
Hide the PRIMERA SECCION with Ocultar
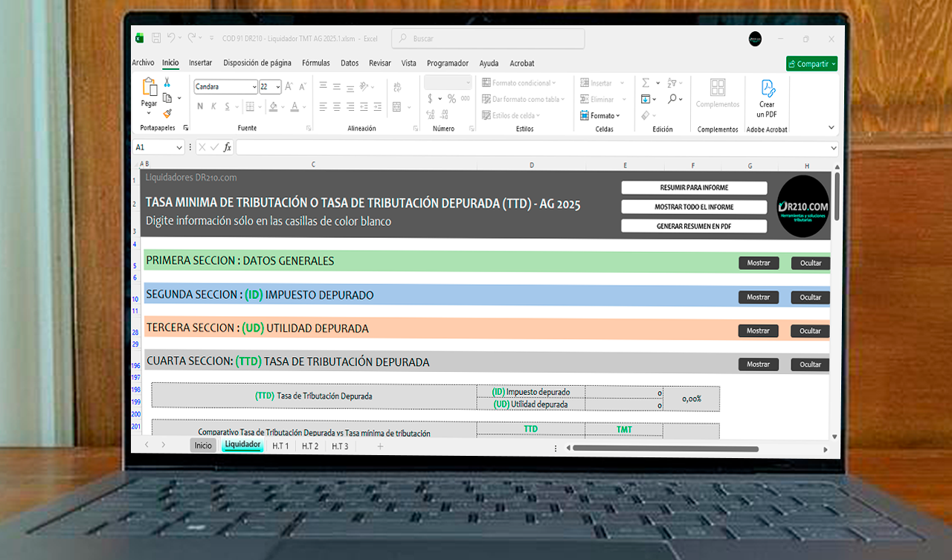point(810,263)
